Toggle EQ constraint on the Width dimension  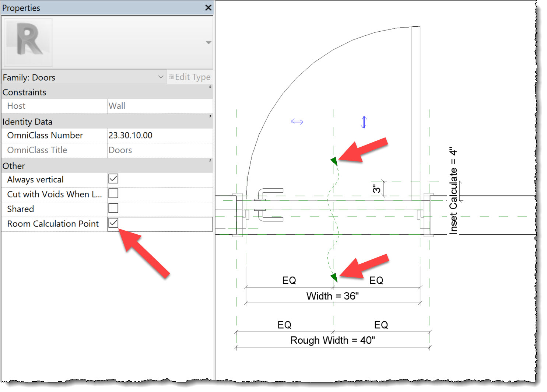[289, 280]
